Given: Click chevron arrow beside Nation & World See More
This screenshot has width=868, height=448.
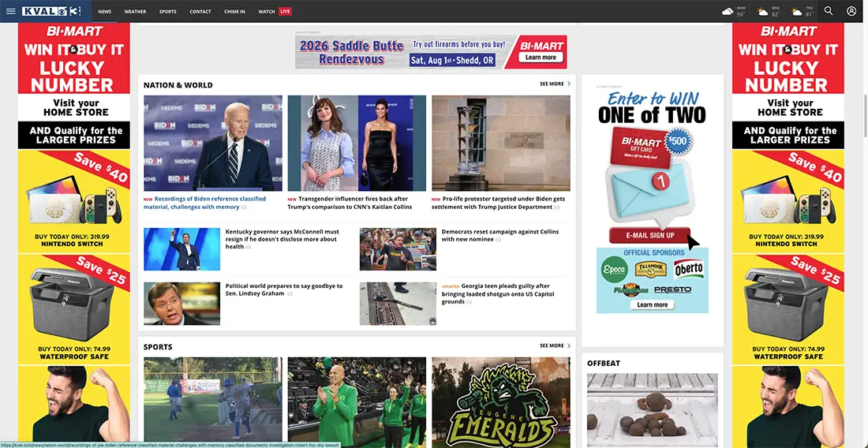Looking at the screenshot, I should pyautogui.click(x=568, y=84).
